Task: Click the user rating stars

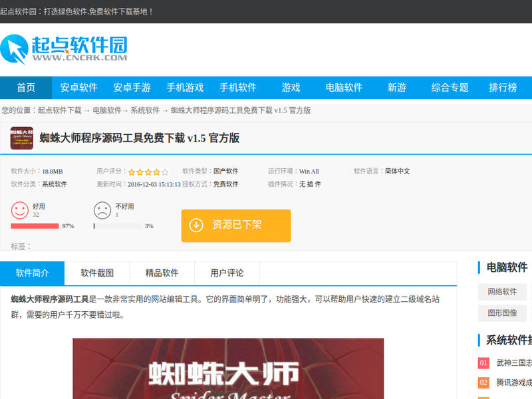Action: point(148,172)
